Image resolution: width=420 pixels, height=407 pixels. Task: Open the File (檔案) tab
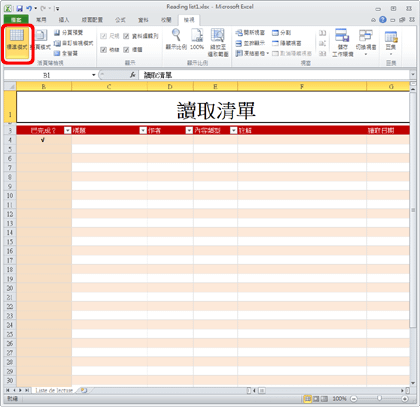[16, 20]
